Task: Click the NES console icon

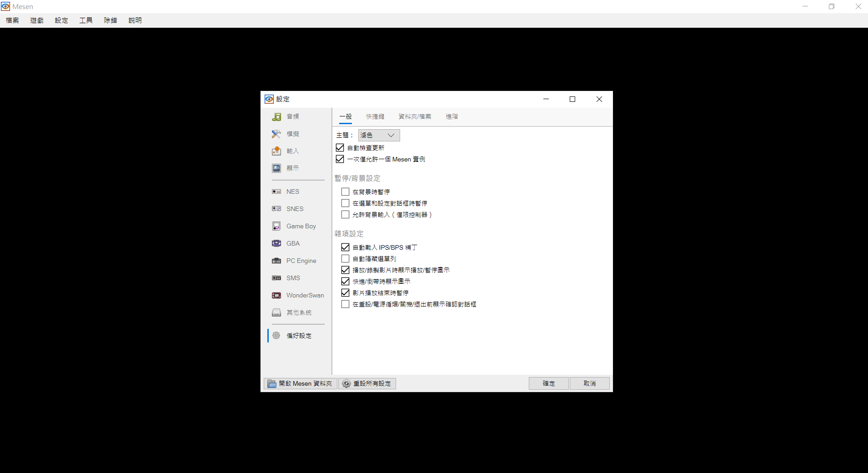Action: point(276,191)
